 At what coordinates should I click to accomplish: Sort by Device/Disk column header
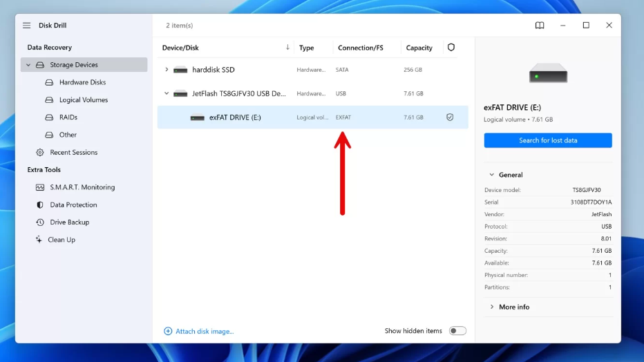180,48
